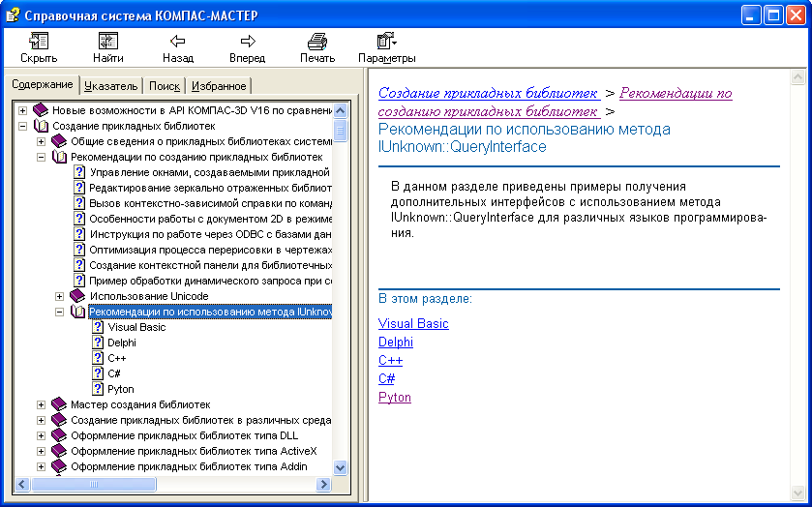The width and height of the screenshot is (812, 507).
Task: Click the Найти (Find) toolbar icon
Action: coord(108,41)
